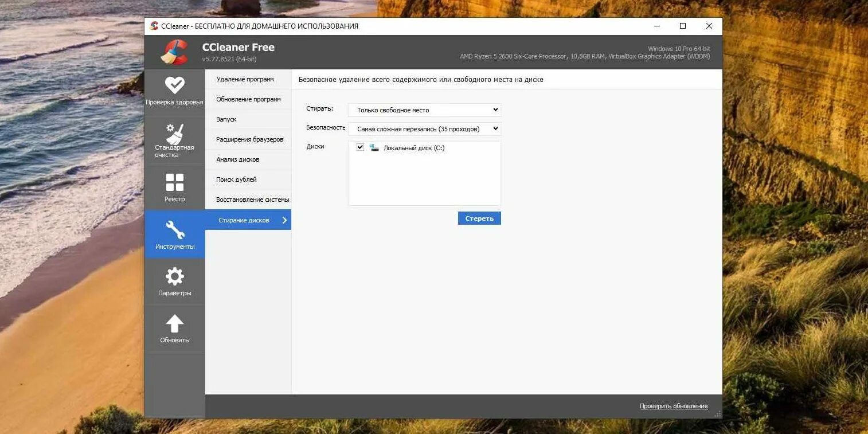Open Поиск дублей tool

coord(248,179)
